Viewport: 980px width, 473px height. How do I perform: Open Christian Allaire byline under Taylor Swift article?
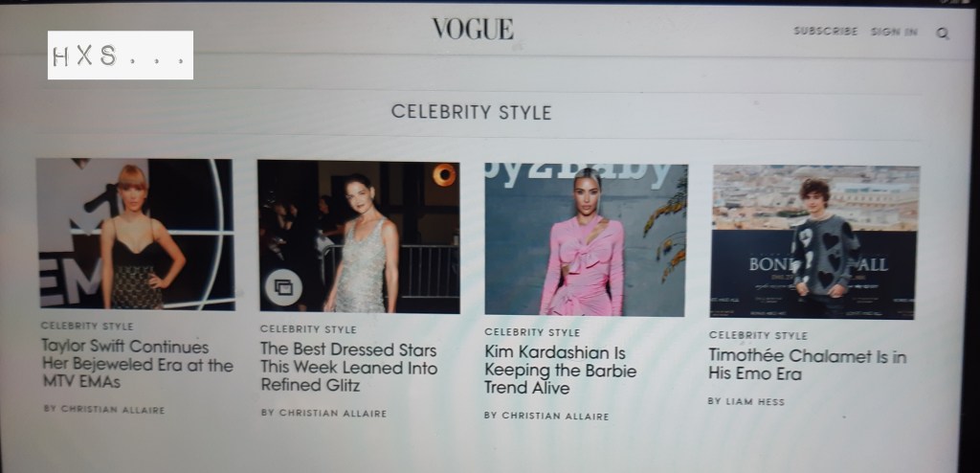pyautogui.click(x=104, y=410)
